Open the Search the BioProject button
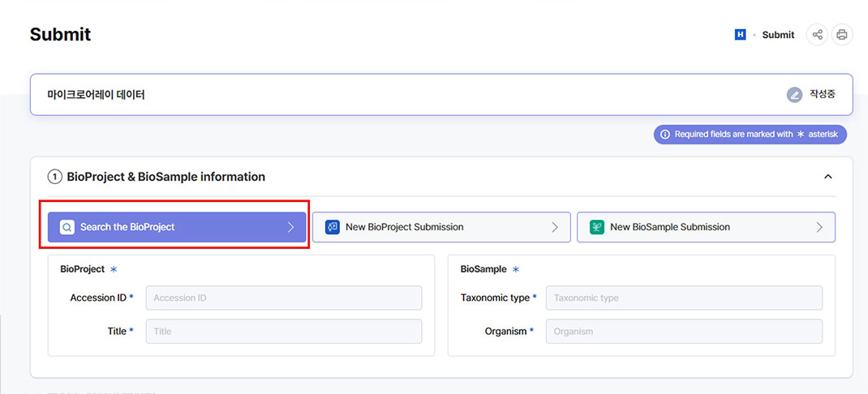 pyautogui.click(x=176, y=227)
